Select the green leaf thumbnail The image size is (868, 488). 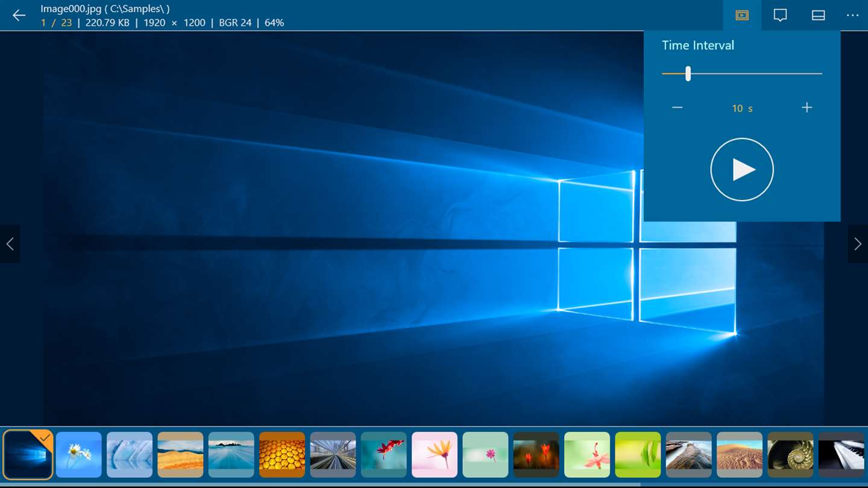(638, 454)
